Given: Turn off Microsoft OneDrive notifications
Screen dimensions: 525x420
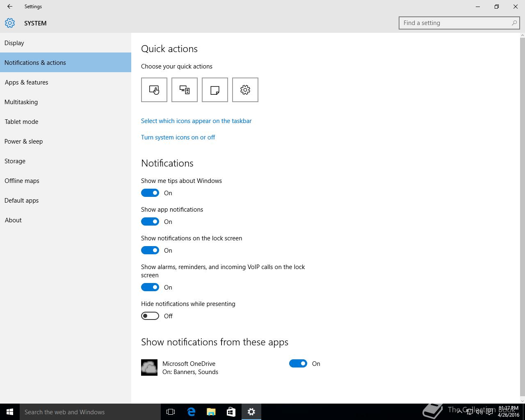Looking at the screenshot, I should point(298,363).
